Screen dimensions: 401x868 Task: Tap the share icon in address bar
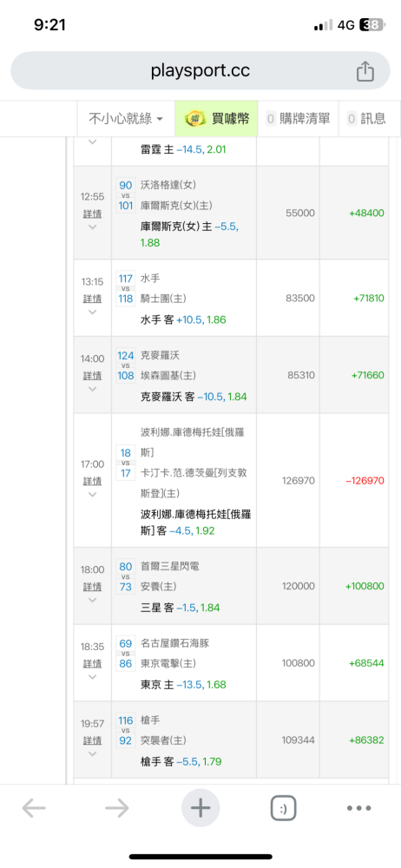coord(365,71)
